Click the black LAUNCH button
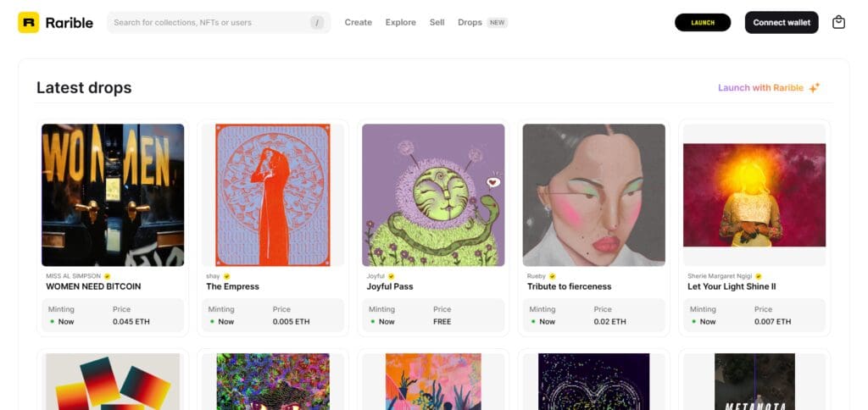 pos(703,23)
